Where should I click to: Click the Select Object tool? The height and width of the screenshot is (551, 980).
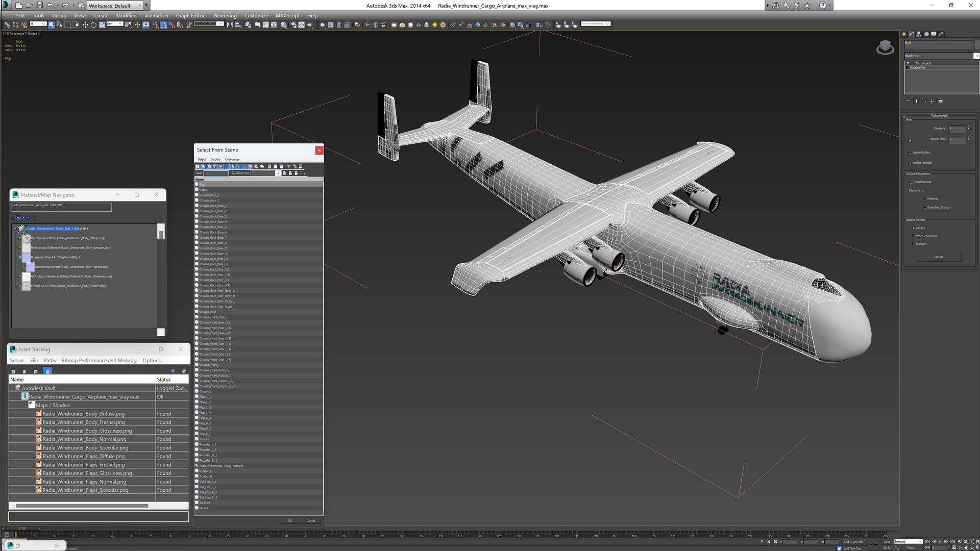[x=52, y=24]
